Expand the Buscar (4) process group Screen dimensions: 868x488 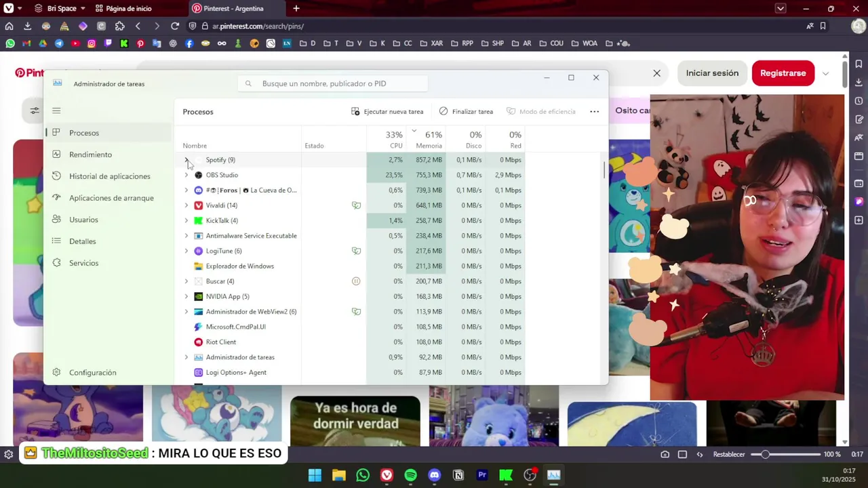pos(186,281)
